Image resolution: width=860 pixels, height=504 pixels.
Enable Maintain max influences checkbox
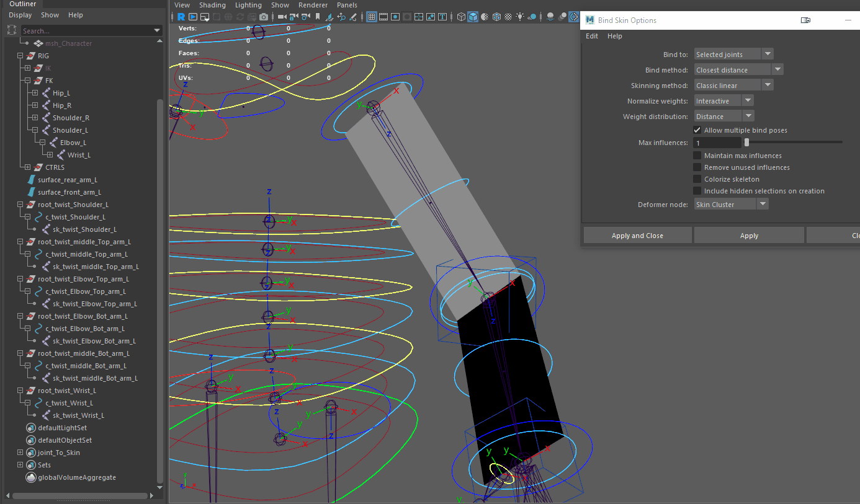tap(697, 156)
